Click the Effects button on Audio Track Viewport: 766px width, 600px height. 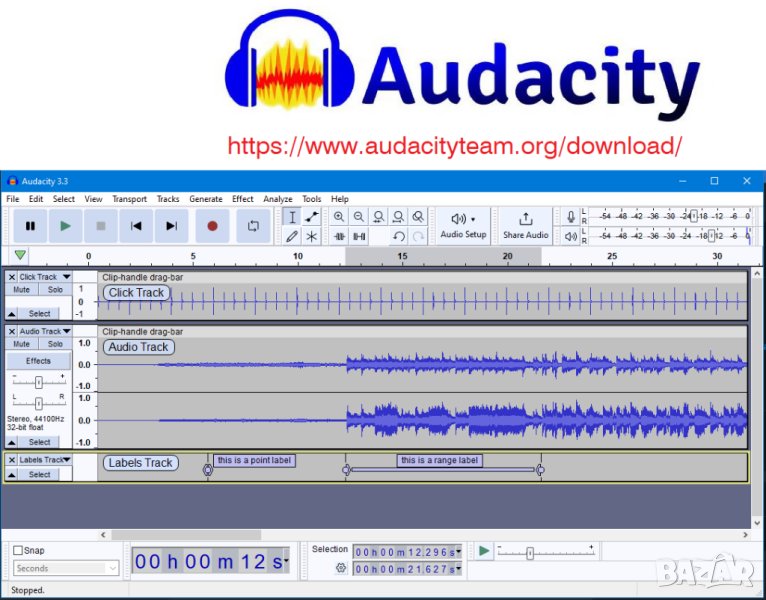38,361
